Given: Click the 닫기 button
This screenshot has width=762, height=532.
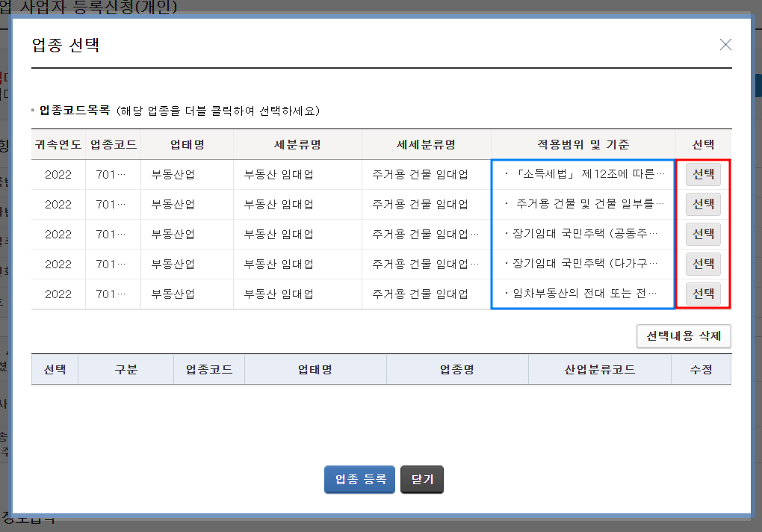Looking at the screenshot, I should coord(421,480).
